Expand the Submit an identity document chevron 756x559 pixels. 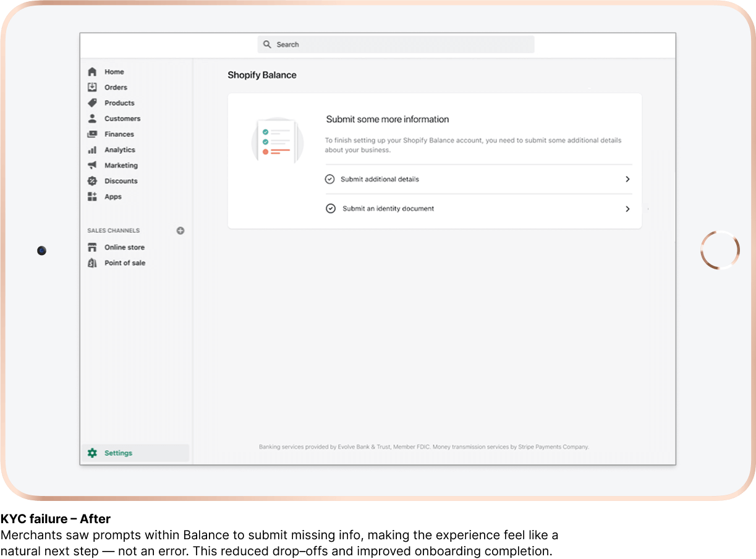[627, 209]
